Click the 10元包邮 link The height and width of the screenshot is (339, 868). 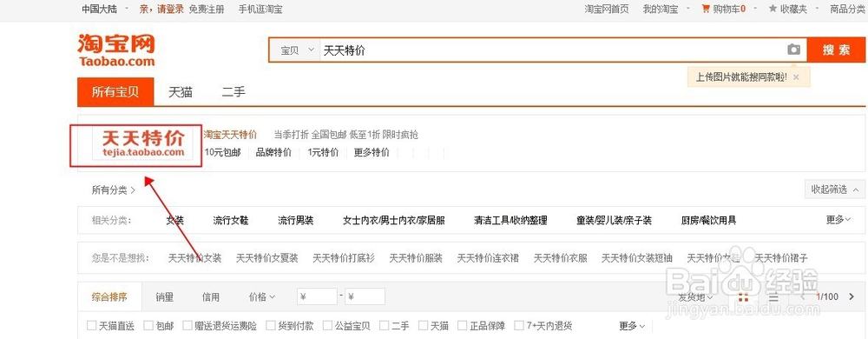222,152
